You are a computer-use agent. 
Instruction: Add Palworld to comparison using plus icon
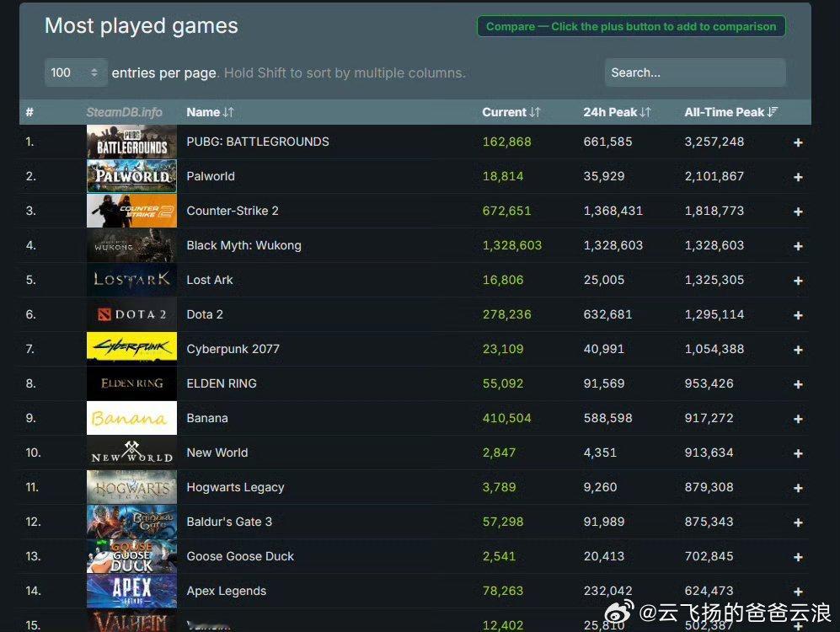(798, 177)
